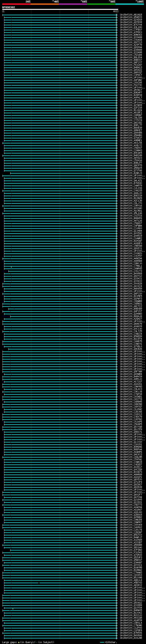Select hit UniRef100_Q5ZUP3
The image size is (146, 644).
click(131, 557)
